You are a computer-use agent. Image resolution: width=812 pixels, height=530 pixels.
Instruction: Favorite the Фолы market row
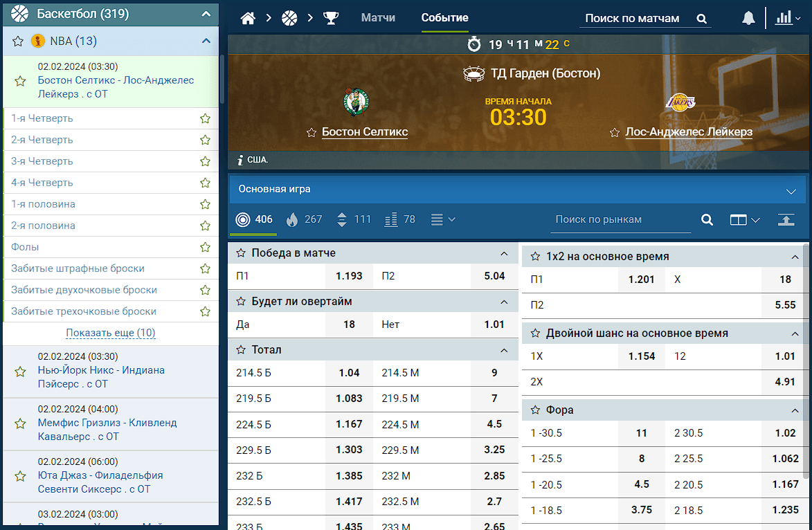205,248
